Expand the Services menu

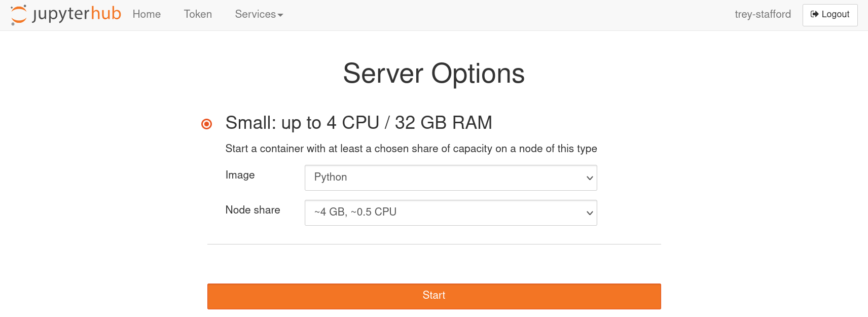pos(259,14)
